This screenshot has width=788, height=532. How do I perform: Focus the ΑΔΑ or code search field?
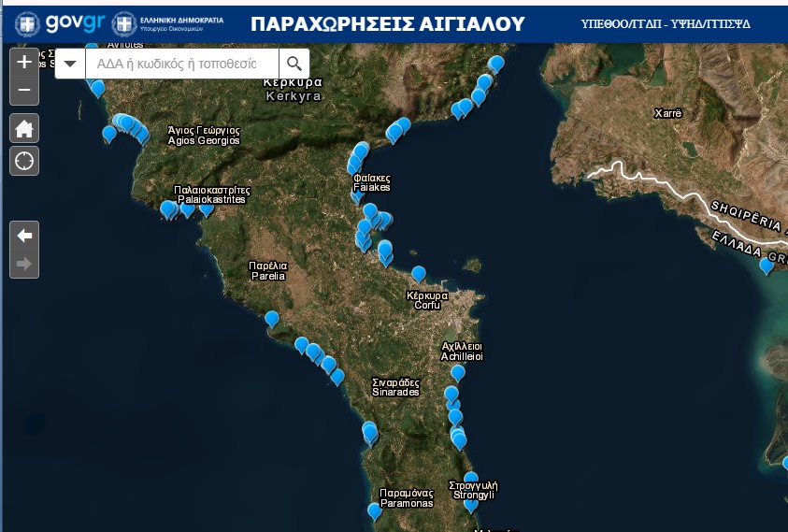click(x=182, y=64)
